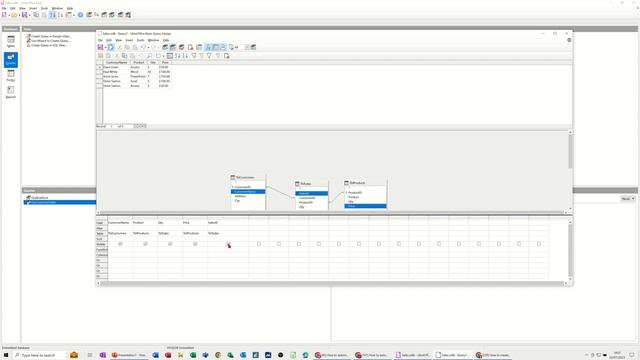Toggle Visible checkbox for CustomerName column
This screenshot has width=640, height=360.
[x=120, y=244]
